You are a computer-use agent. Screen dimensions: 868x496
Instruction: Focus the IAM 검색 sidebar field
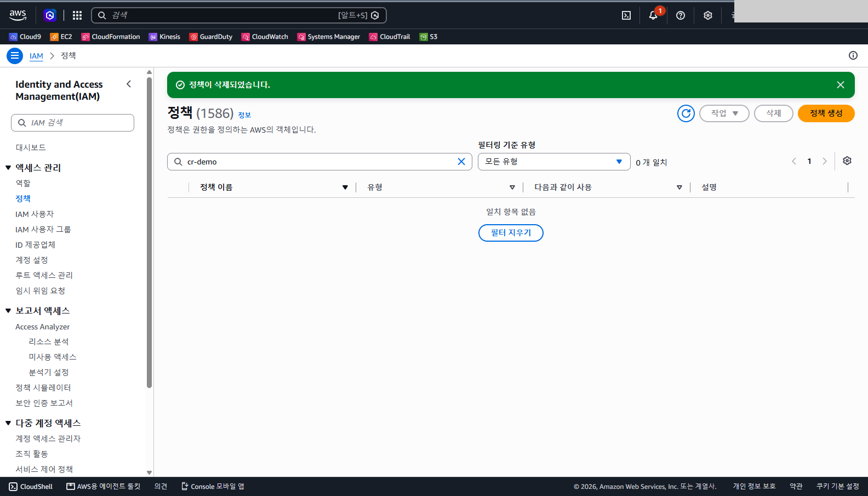pos(72,123)
